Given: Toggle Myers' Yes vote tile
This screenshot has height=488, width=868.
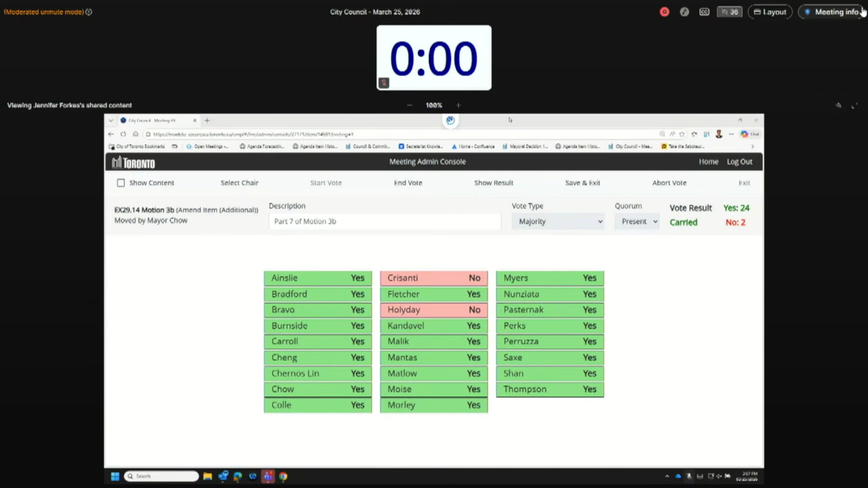Looking at the screenshot, I should [x=550, y=278].
